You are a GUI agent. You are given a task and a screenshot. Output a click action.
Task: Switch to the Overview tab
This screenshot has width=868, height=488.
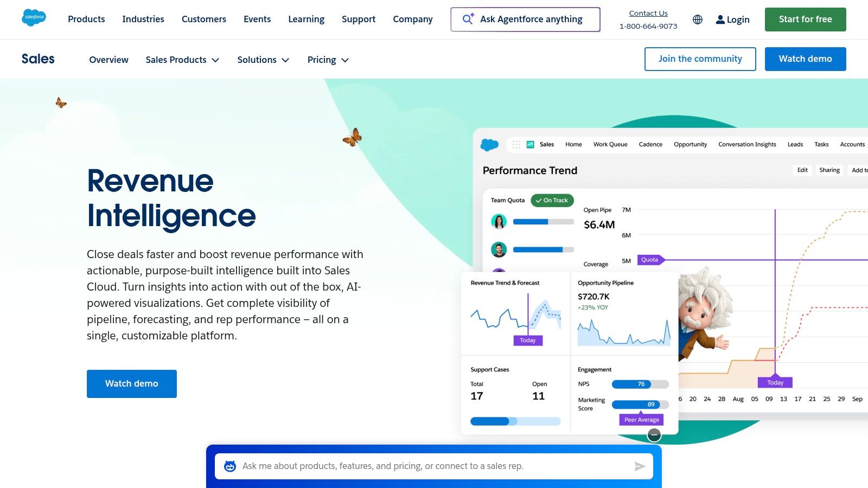tap(108, 60)
